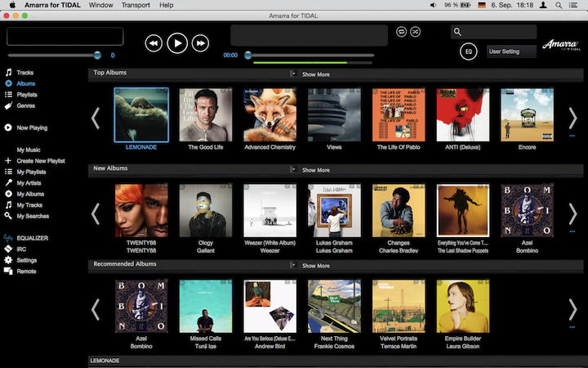Start playback with the Play button
This screenshot has width=588, height=368.
(x=177, y=43)
